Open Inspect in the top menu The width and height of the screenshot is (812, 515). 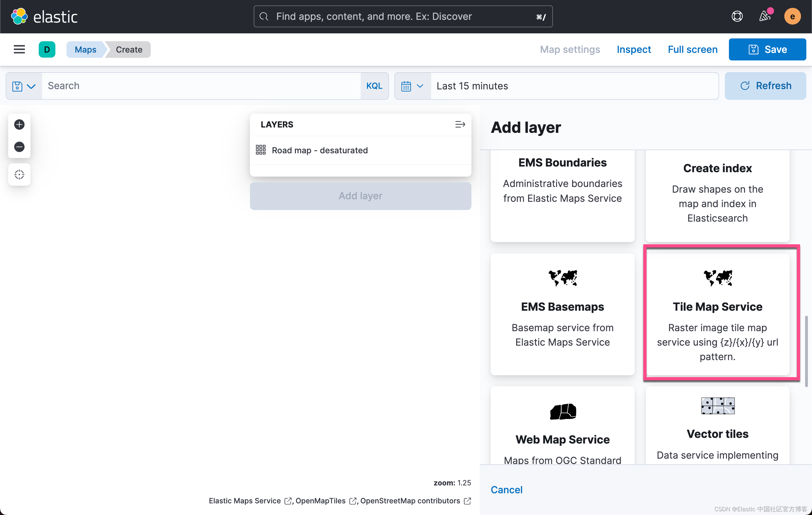click(633, 49)
